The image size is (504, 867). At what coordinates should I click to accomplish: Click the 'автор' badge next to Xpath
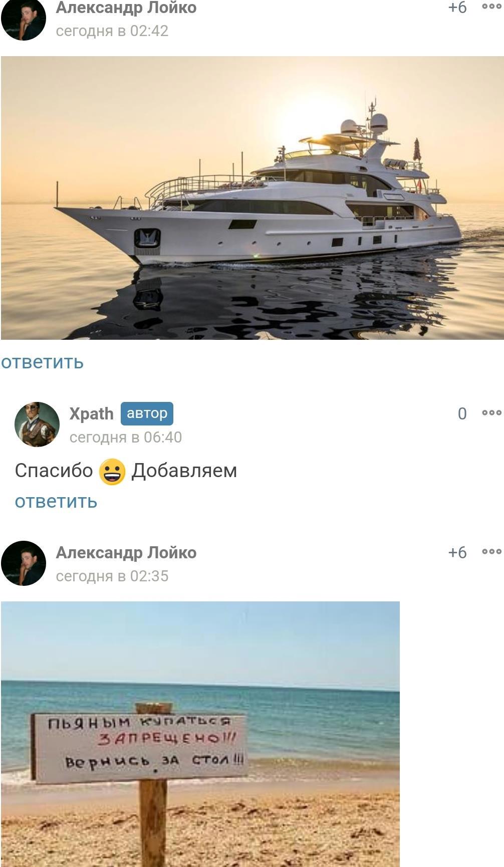[147, 413]
